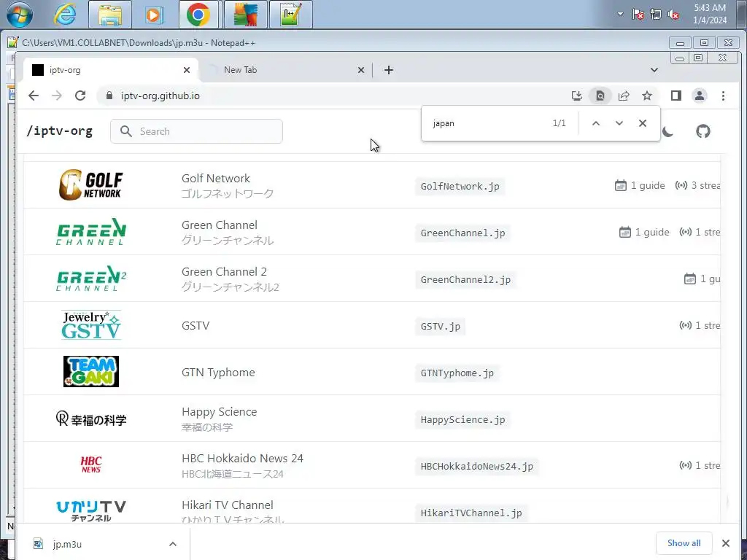The height and width of the screenshot is (560, 747).
Task: Switch to the New Tab tab
Action: [x=286, y=70]
